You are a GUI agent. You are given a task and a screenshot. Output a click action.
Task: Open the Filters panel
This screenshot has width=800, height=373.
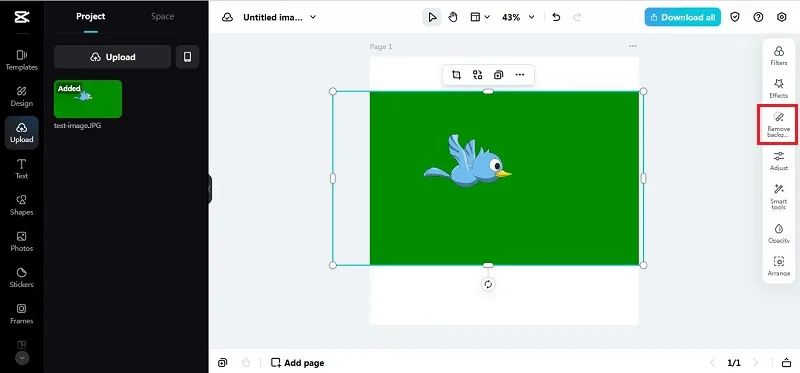click(x=779, y=56)
